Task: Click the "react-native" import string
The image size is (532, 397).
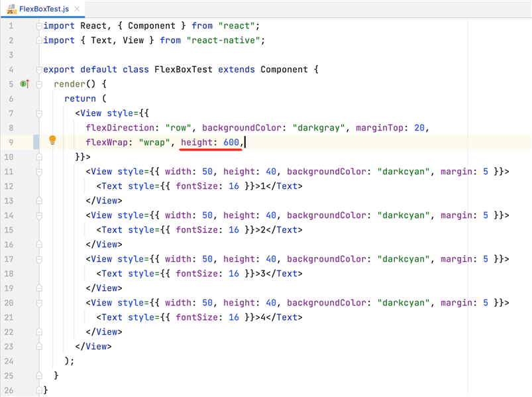Action: click(225, 40)
